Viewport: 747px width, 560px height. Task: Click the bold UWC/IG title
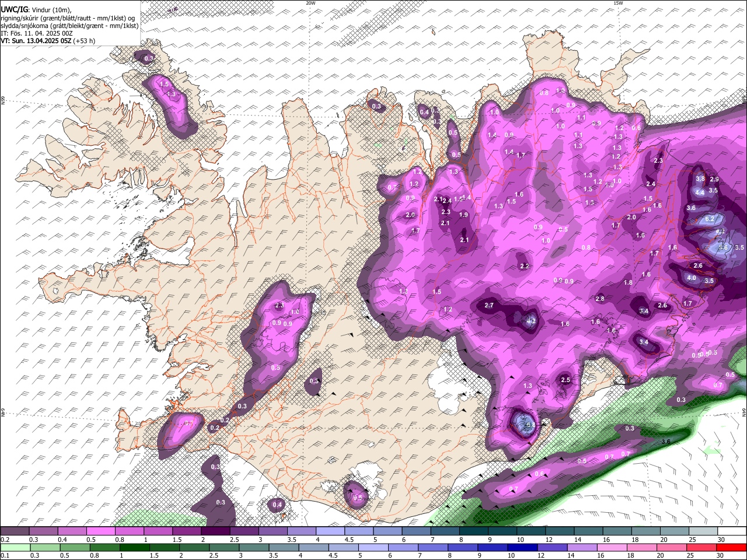click(14, 9)
